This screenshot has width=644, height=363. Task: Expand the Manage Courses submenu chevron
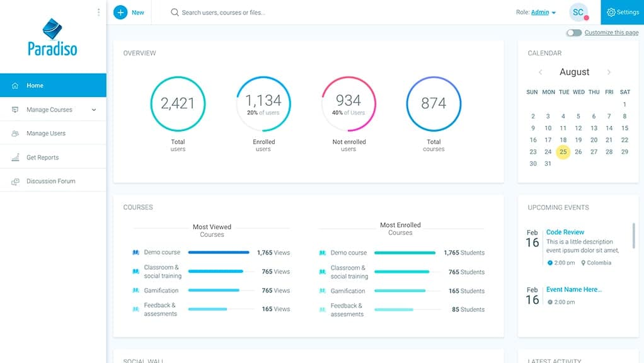point(94,110)
